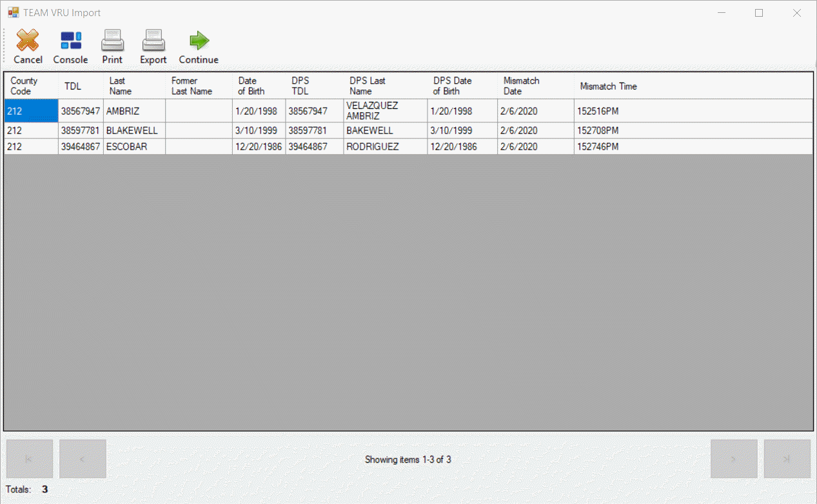Screen dimensions: 817x504
Task: Select the AMBRIZ last name cell
Action: click(135, 111)
